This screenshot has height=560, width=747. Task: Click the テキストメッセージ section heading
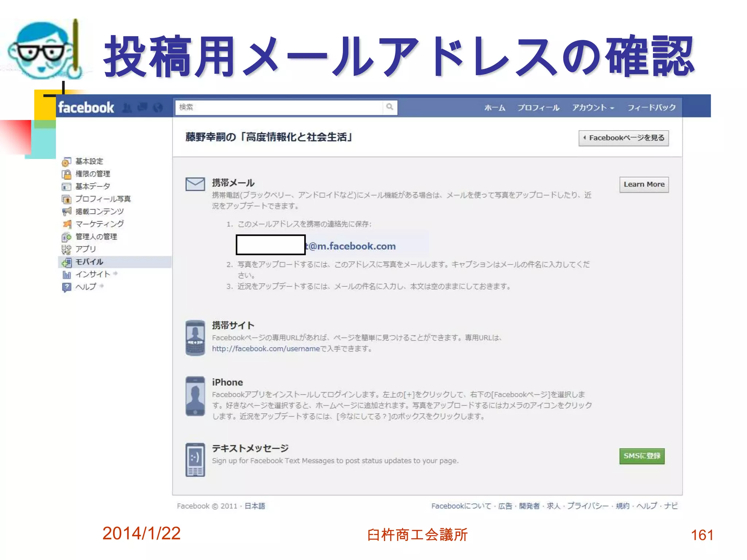(x=250, y=448)
